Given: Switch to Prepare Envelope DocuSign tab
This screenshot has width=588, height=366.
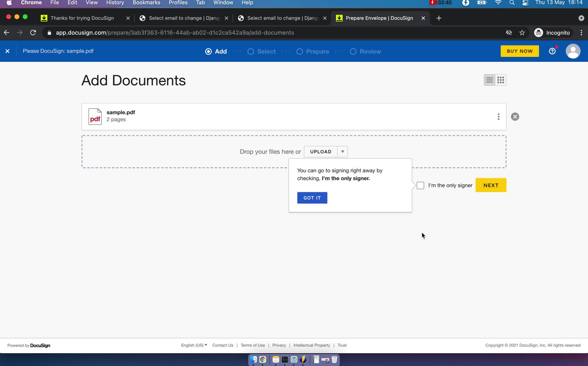Looking at the screenshot, I should [x=379, y=18].
